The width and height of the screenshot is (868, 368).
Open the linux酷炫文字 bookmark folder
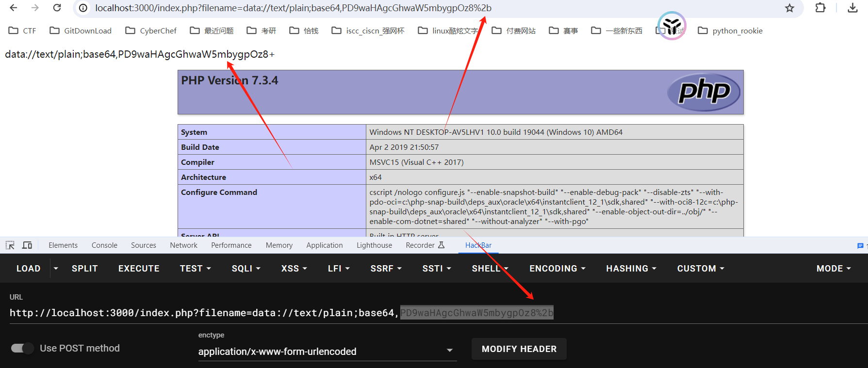coord(448,31)
